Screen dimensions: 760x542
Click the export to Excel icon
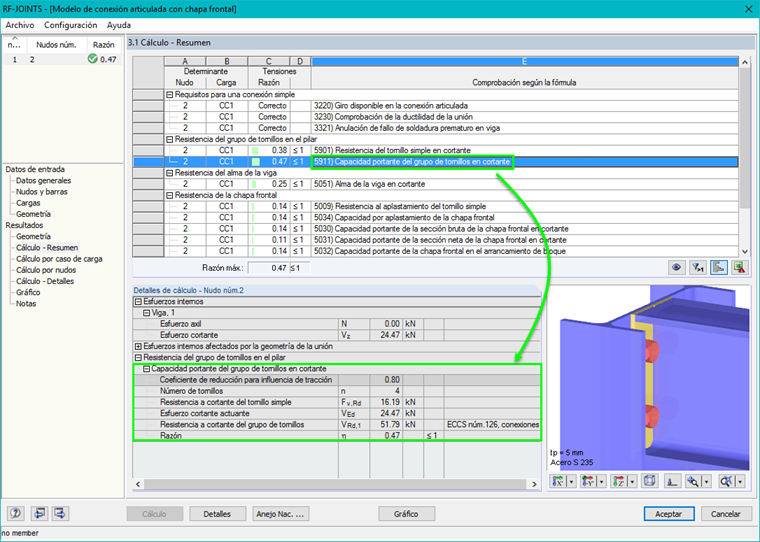(740, 267)
